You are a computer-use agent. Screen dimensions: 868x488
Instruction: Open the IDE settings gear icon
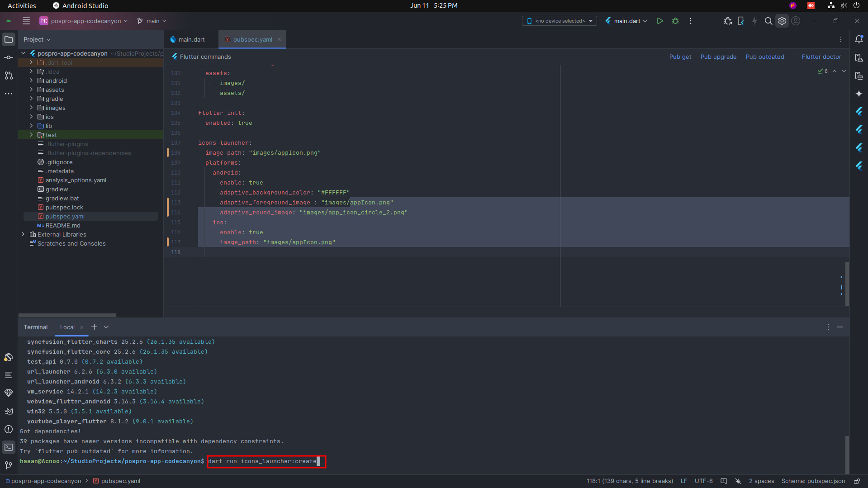[782, 21]
